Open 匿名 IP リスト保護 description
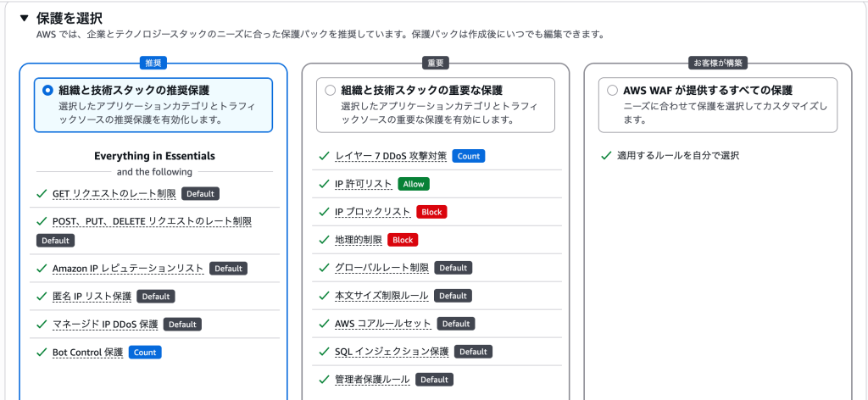 click(x=92, y=297)
